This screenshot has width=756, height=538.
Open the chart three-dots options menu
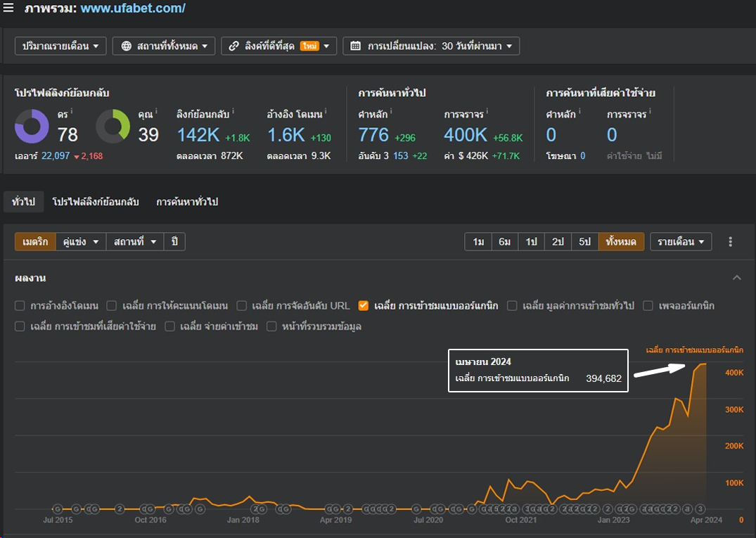(x=731, y=241)
